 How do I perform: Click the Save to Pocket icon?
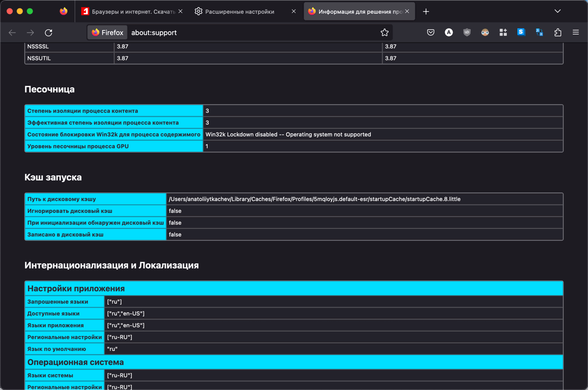coord(430,33)
